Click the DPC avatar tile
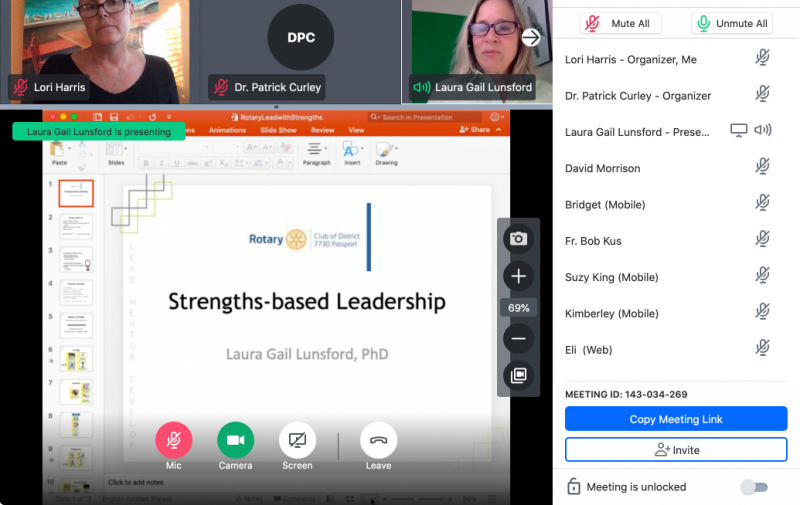 point(301,37)
